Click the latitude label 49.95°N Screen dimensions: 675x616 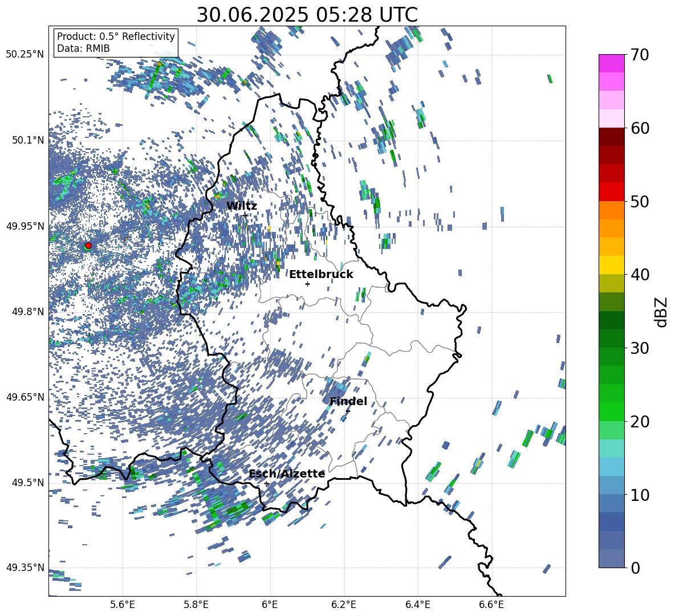25,226
